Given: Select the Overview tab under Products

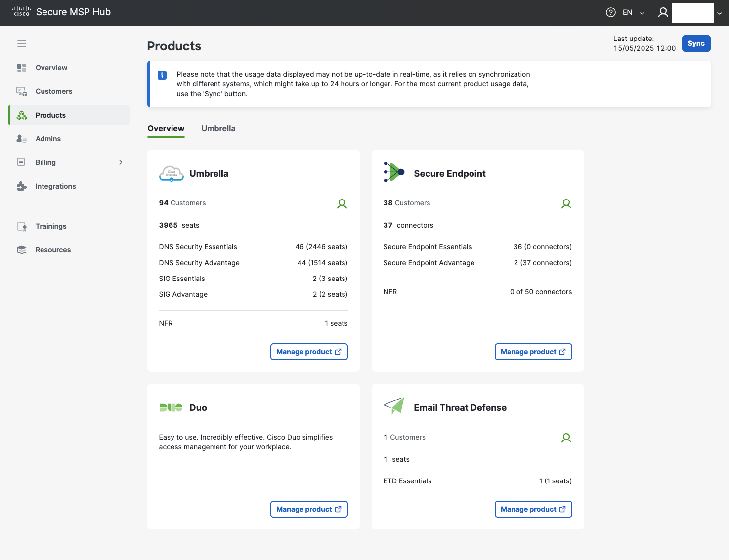Looking at the screenshot, I should (x=166, y=128).
